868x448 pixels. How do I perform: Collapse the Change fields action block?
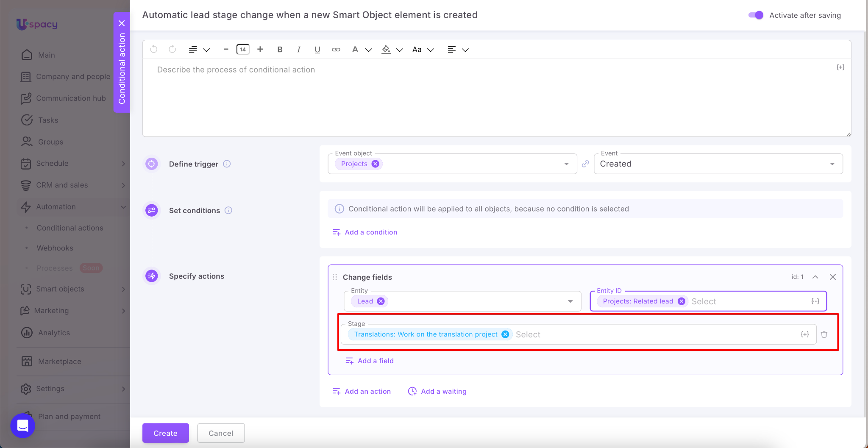pos(815,277)
